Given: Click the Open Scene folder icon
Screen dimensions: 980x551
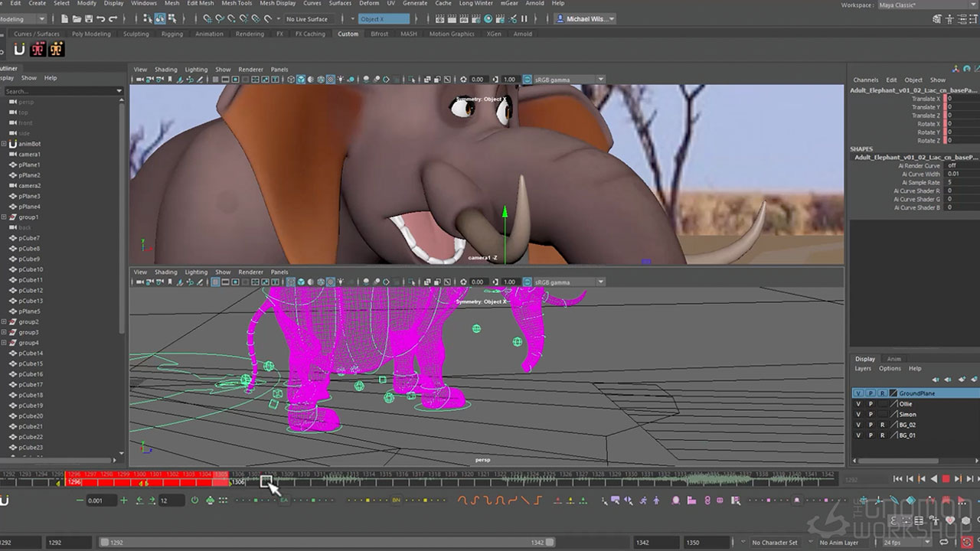Looking at the screenshot, I should [x=77, y=18].
